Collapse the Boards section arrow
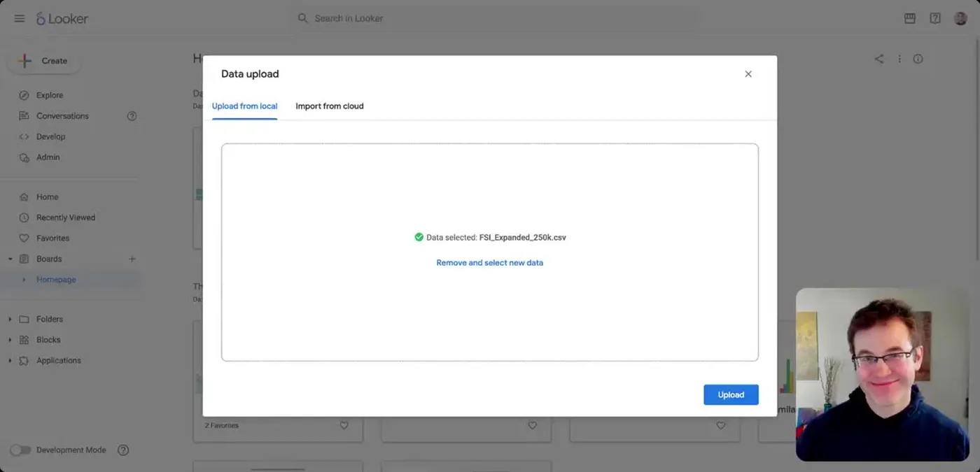The width and height of the screenshot is (980, 472). (10, 259)
